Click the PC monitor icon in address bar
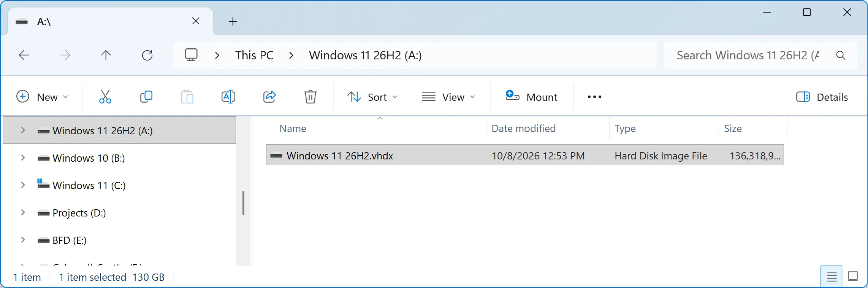 coord(191,56)
